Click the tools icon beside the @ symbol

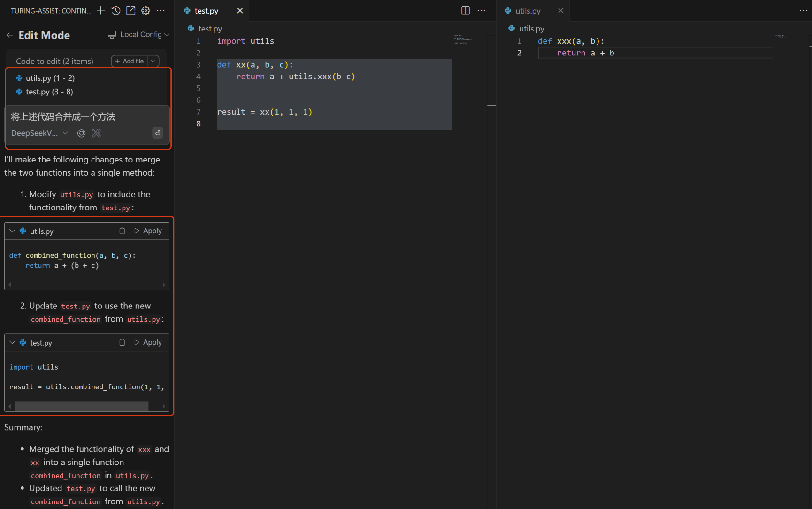97,133
